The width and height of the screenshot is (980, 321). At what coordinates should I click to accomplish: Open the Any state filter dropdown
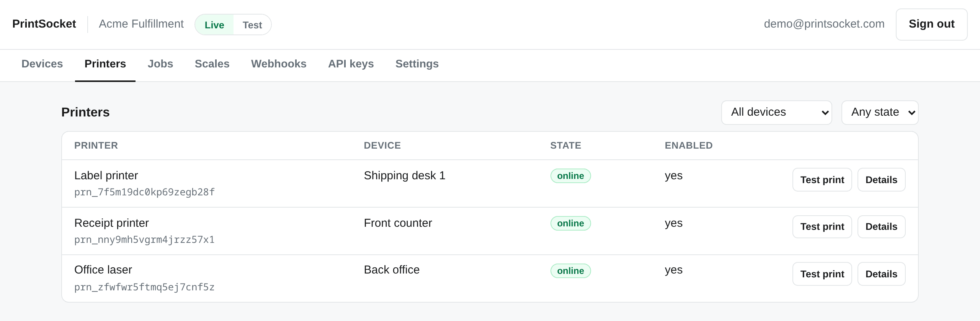point(880,112)
